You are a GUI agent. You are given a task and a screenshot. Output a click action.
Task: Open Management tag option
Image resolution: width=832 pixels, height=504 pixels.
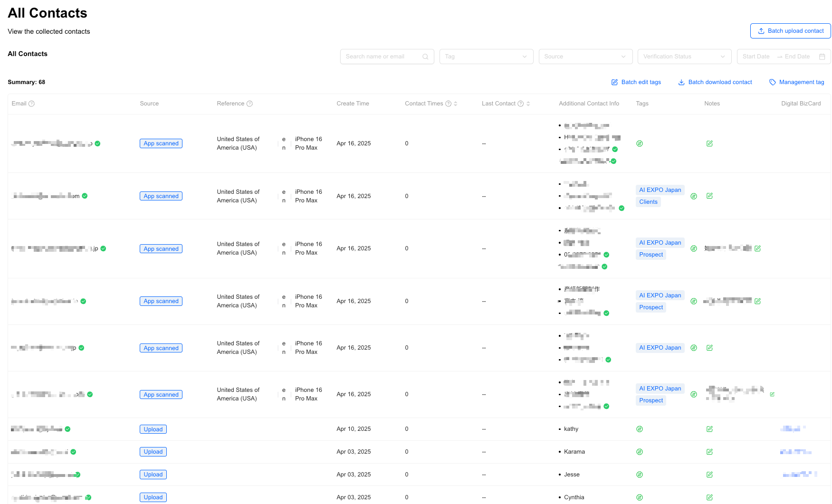[797, 82]
